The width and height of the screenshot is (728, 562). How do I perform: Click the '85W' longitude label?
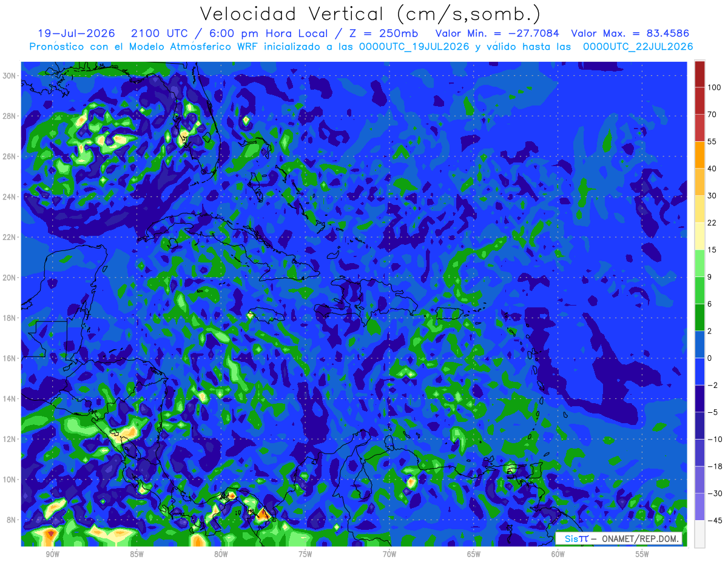pyautogui.click(x=136, y=554)
